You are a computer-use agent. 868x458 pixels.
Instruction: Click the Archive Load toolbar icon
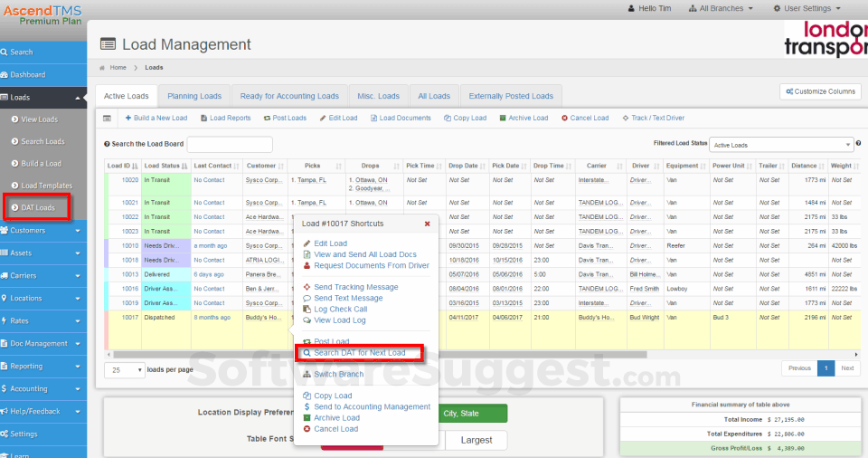[502, 118]
